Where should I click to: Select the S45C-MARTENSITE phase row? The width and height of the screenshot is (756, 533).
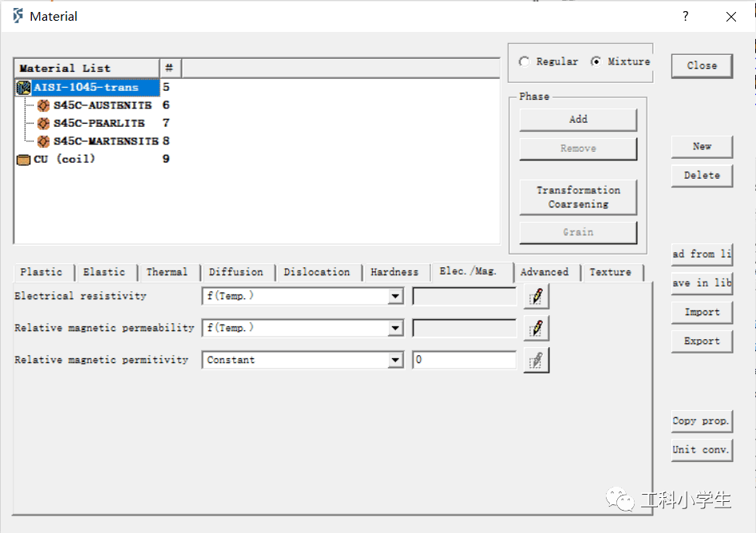coord(106,141)
